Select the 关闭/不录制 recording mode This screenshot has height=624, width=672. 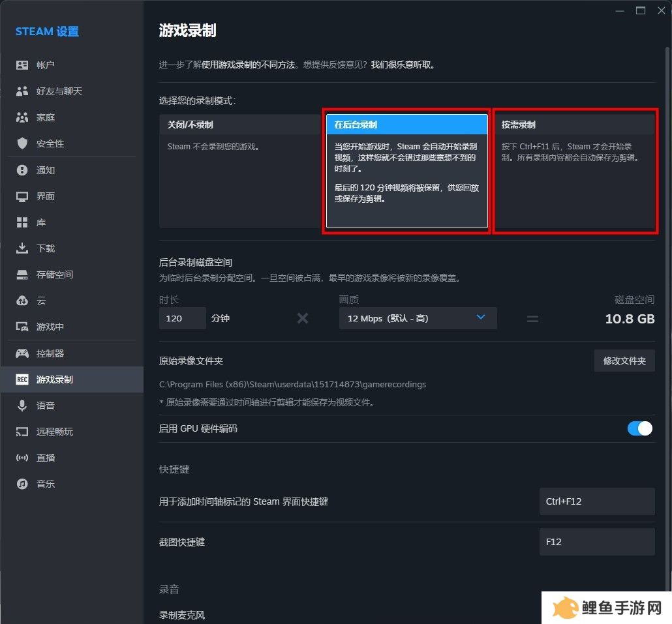coord(240,171)
